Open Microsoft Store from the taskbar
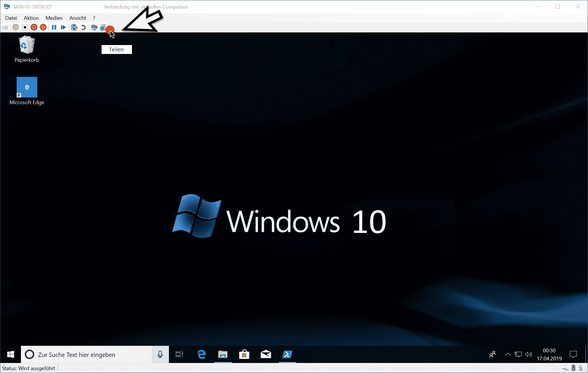Viewport: 588px width, 373px height. [x=244, y=355]
